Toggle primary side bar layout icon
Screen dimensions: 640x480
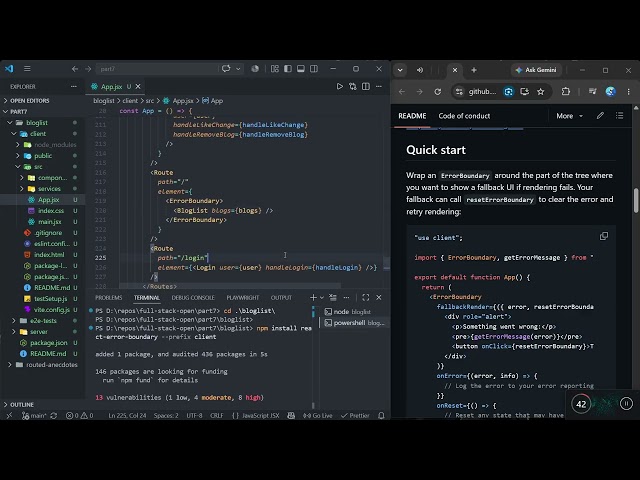[288, 69]
